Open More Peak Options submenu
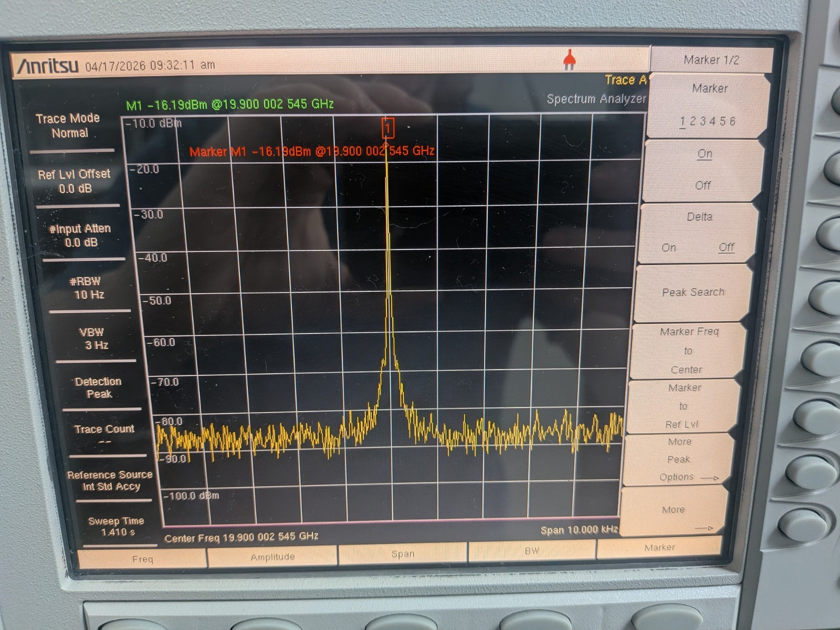The image size is (840, 630). [678, 460]
